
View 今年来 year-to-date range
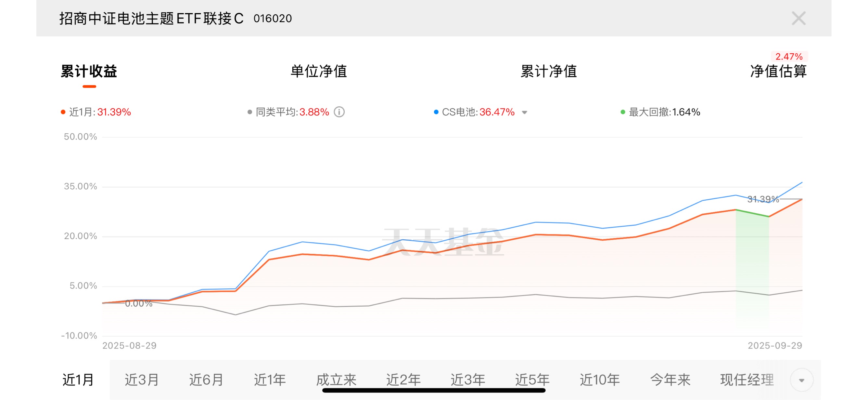670,380
